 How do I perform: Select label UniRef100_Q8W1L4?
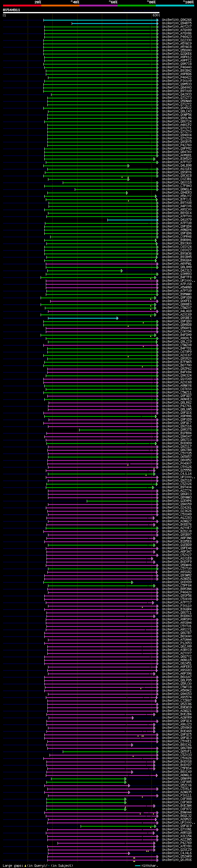point(176,189)
